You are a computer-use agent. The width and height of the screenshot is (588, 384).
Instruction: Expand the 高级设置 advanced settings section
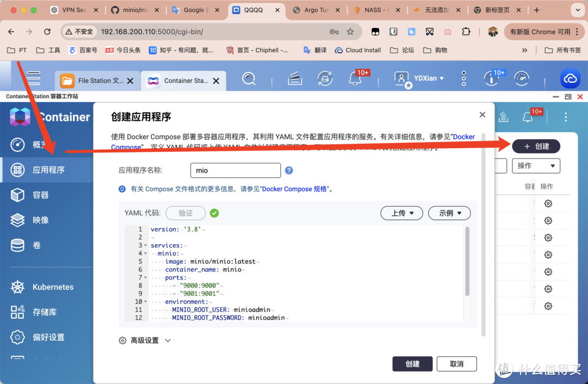tap(144, 340)
